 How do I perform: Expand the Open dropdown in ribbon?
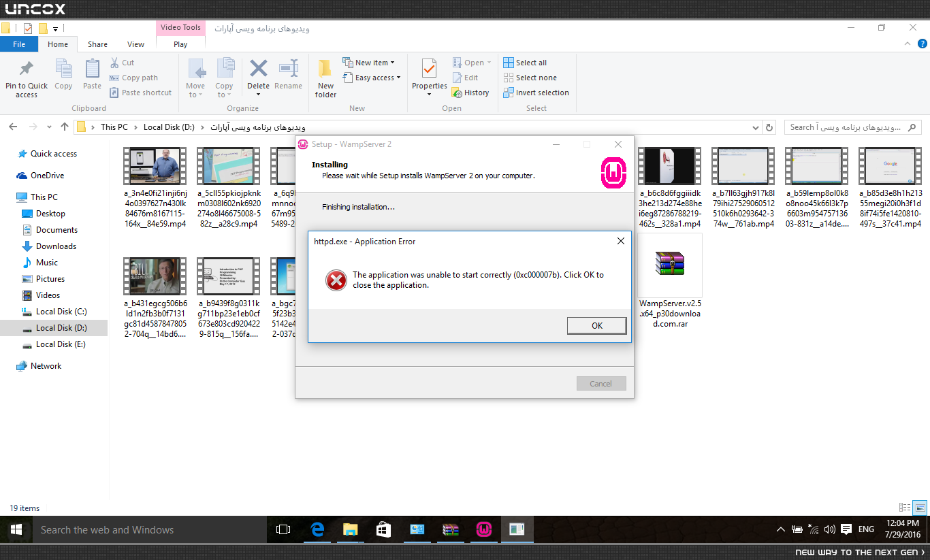coord(471,63)
